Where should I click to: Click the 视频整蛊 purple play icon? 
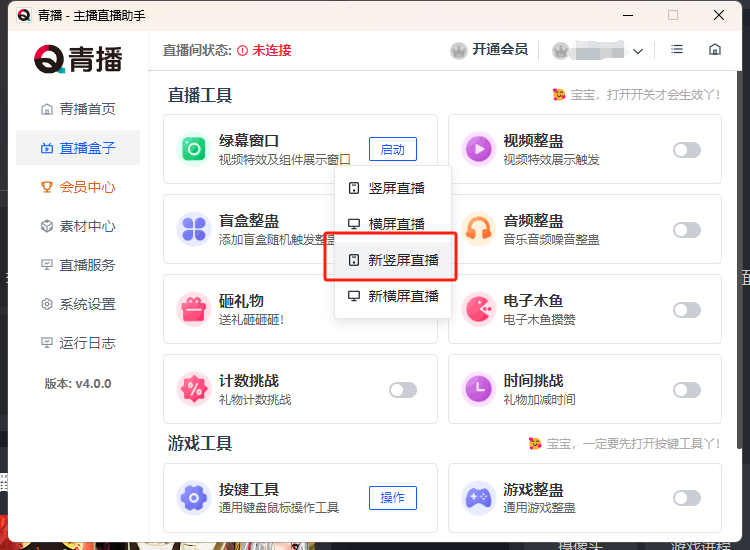478,149
